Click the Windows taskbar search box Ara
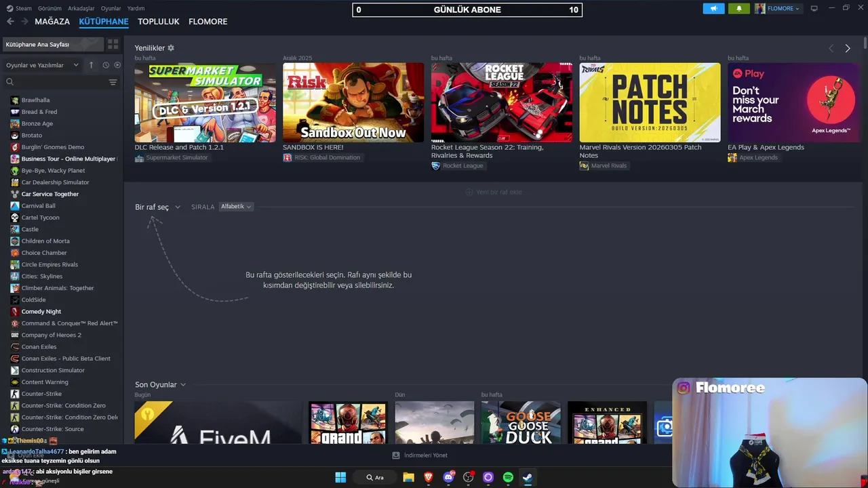868x488 pixels. pyautogui.click(x=375, y=477)
